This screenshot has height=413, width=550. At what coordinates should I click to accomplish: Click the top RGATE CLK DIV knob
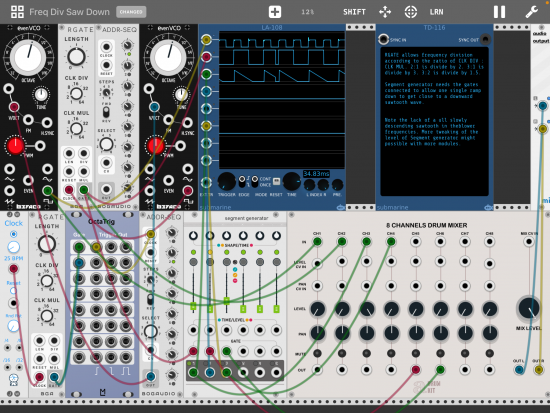click(76, 94)
